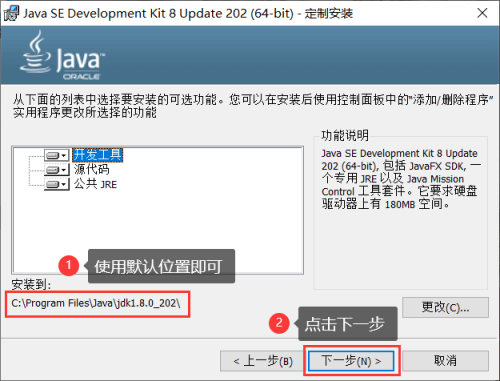Image resolution: width=500 pixels, height=381 pixels.
Task: Click the Java Oracle logo in the banner
Action: (x=62, y=55)
